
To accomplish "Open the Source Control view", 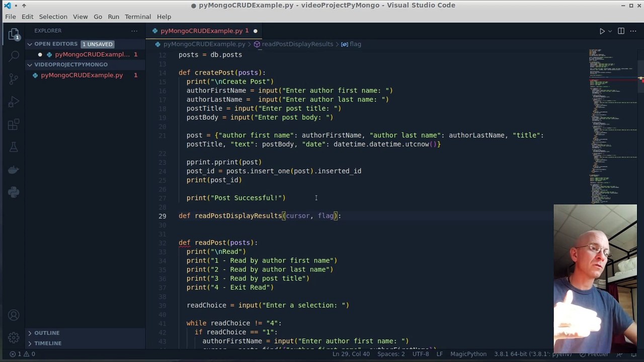I will pyautogui.click(x=14, y=79).
